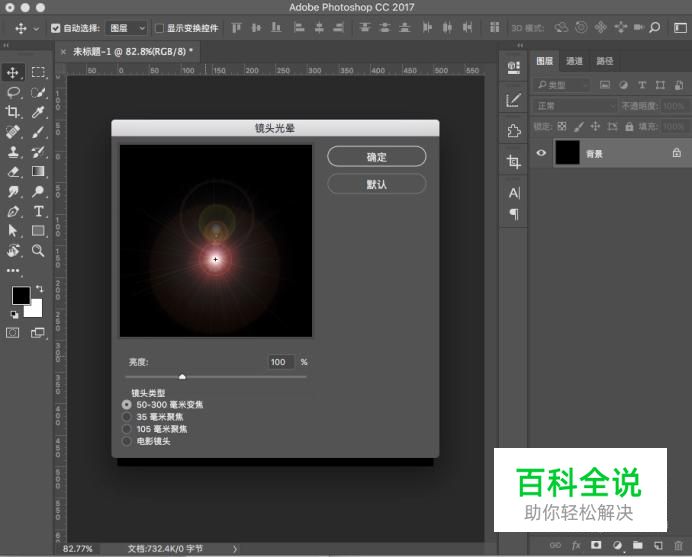Select the Gradient tool
Image resolution: width=692 pixels, height=557 pixels.
(x=38, y=171)
